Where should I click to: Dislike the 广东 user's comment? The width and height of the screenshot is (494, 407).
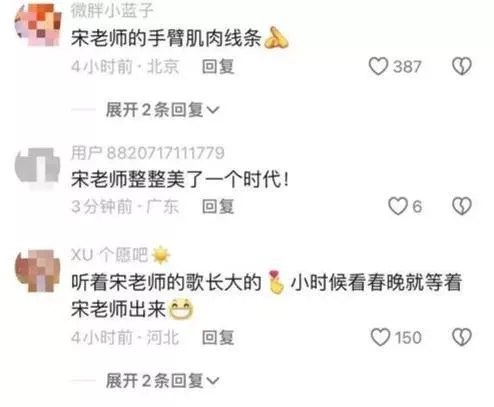[x=462, y=206]
